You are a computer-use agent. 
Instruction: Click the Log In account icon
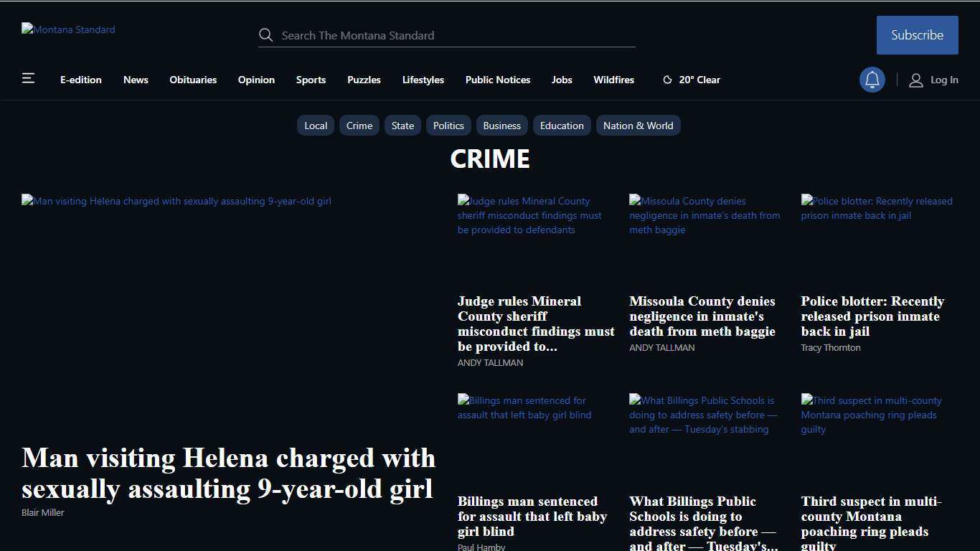pyautogui.click(x=916, y=80)
